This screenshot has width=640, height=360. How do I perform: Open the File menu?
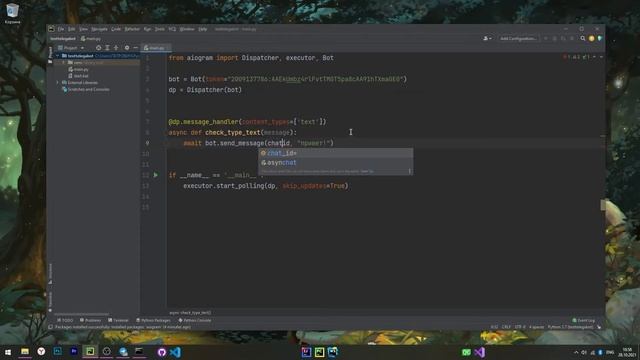(61, 29)
